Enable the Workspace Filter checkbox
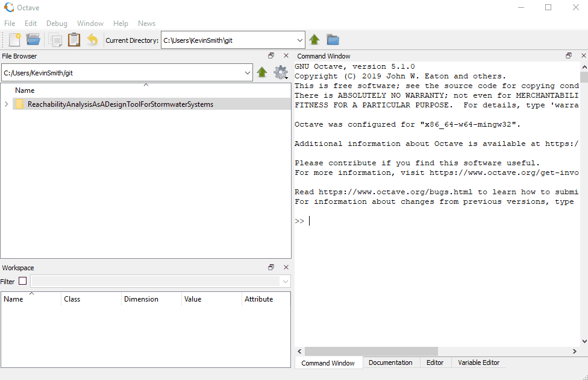588x380 pixels. click(x=22, y=281)
